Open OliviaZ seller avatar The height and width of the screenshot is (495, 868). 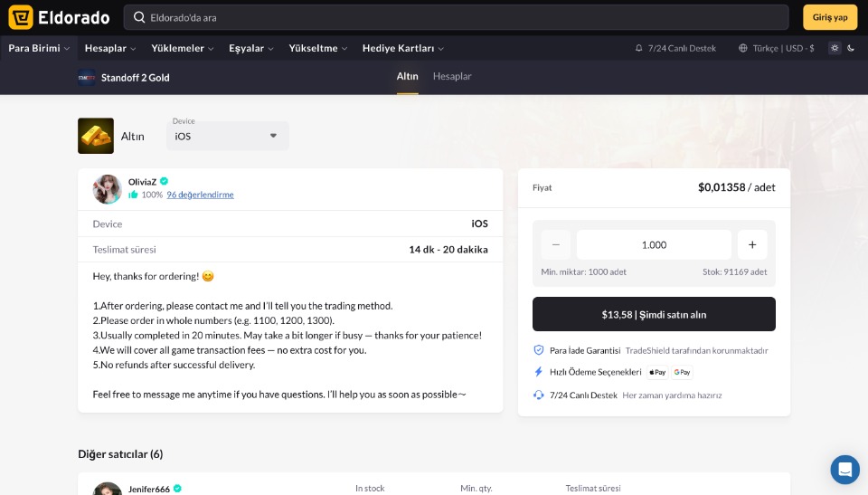(x=108, y=189)
